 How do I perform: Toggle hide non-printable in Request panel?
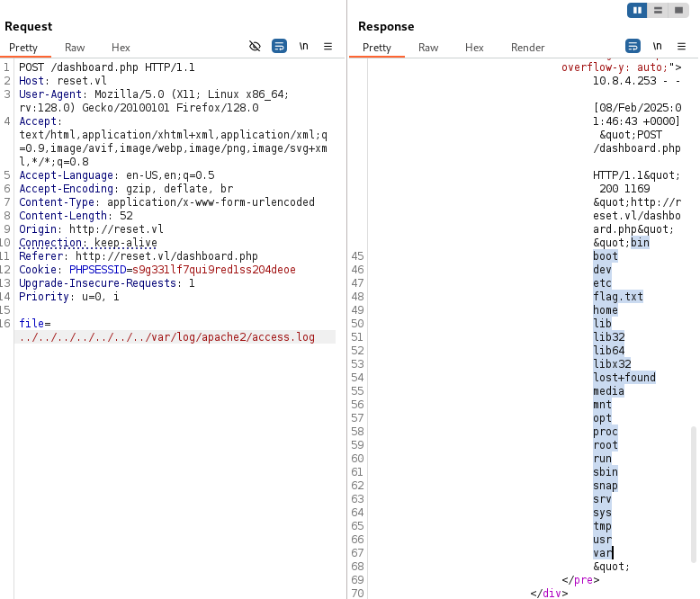click(255, 46)
